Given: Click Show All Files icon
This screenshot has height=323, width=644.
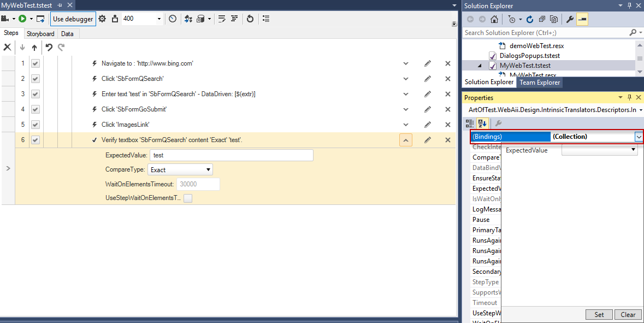Looking at the screenshot, I should point(554,19).
